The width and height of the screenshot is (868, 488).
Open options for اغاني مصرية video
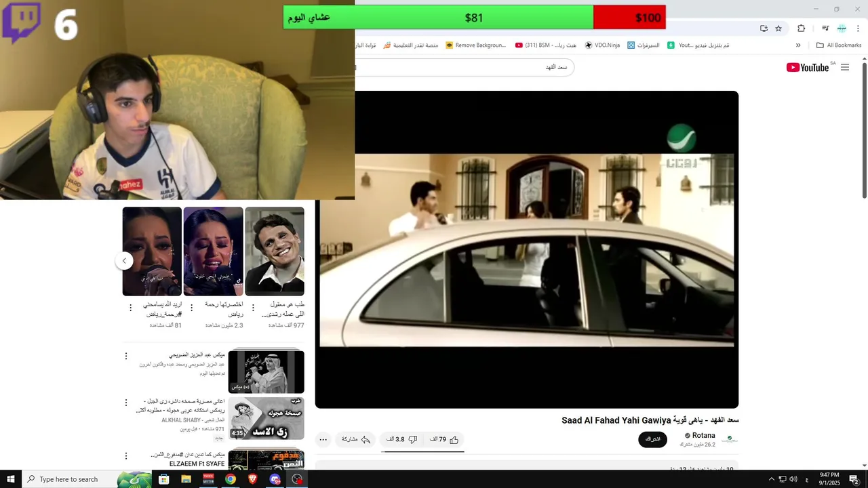pos(125,403)
